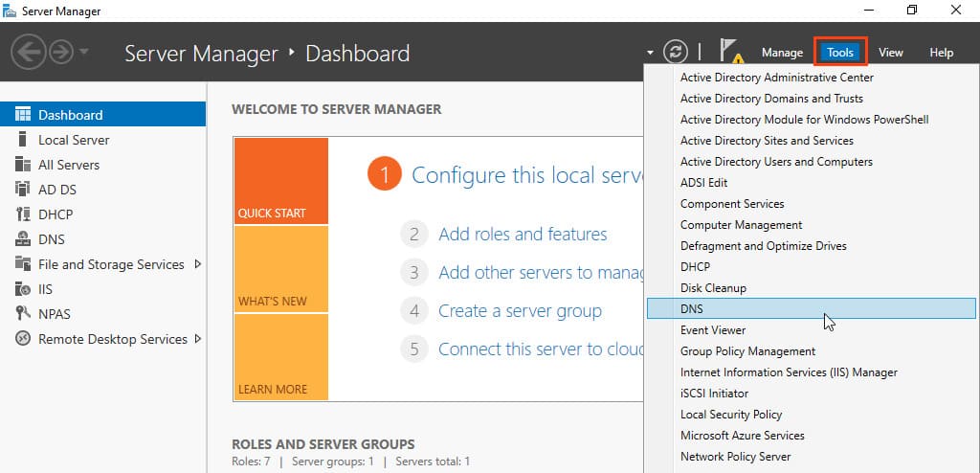Open the LEARN MORE tile
The width and height of the screenshot is (980, 473).
(x=280, y=357)
